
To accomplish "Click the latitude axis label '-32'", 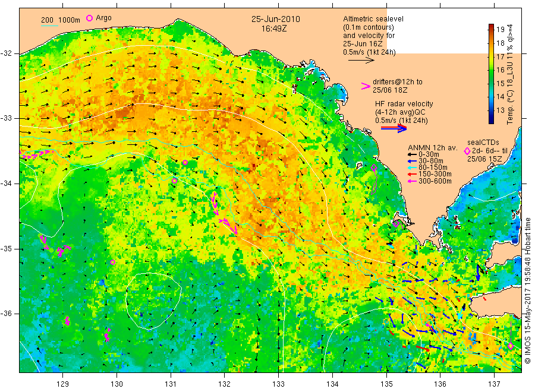I will point(6,53).
